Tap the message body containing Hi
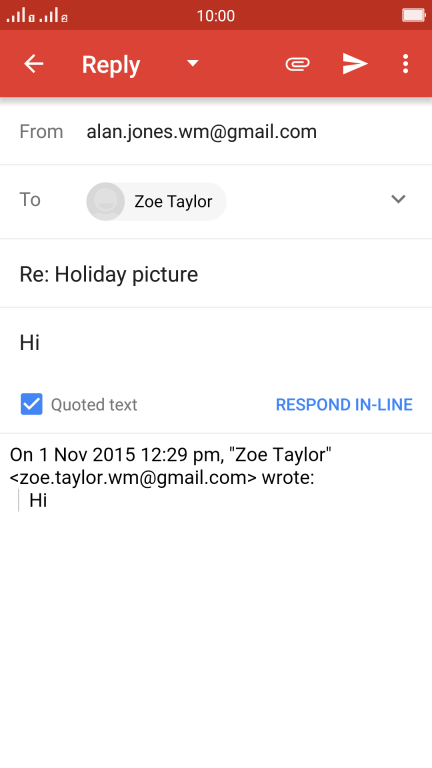Screen dimensions: 432x768 (216, 343)
